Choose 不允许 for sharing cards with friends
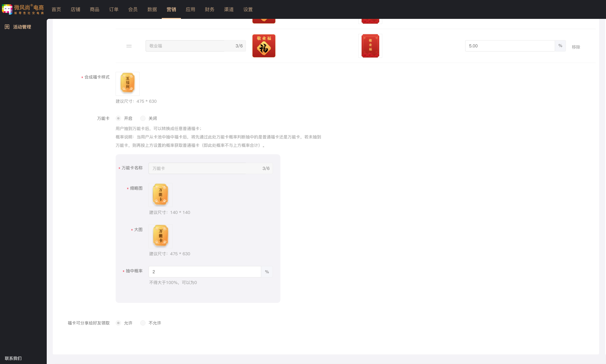 [x=143, y=323]
